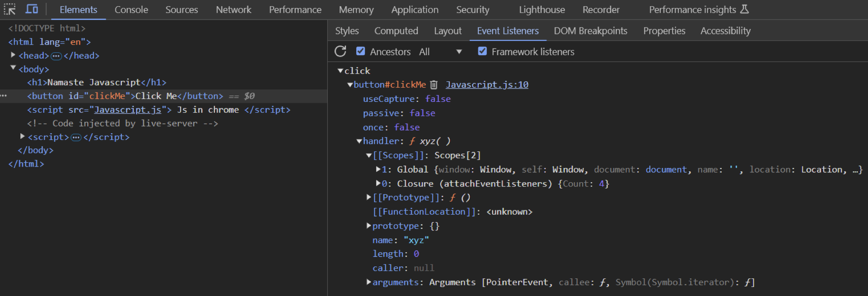The width and height of the screenshot is (868, 296).
Task: Collapse the click event group
Action: pyautogui.click(x=340, y=70)
